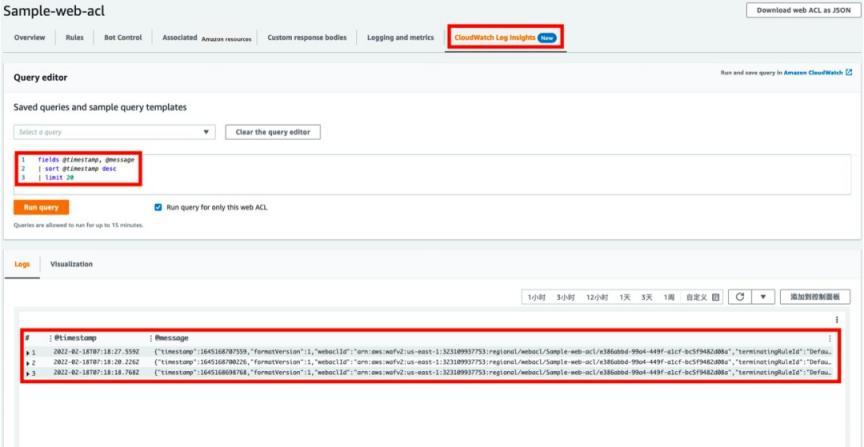Expand log row 2
864x447 pixels.
coord(28,363)
